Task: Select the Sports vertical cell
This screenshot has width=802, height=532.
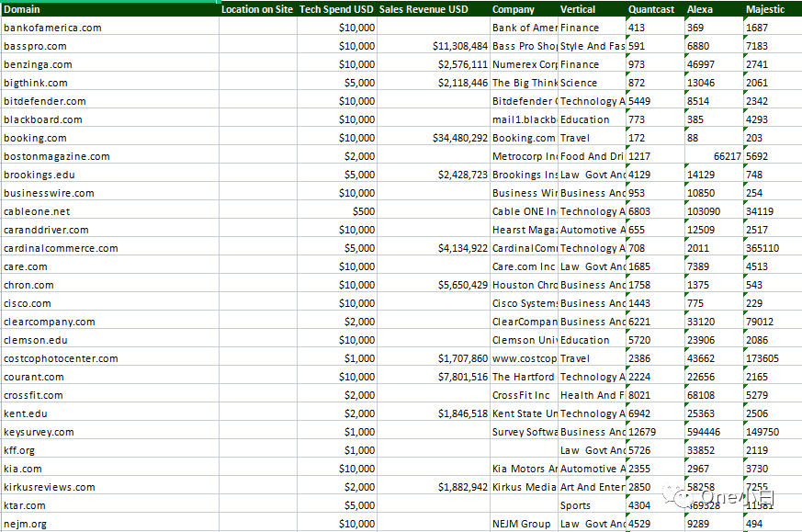Action: (576, 505)
